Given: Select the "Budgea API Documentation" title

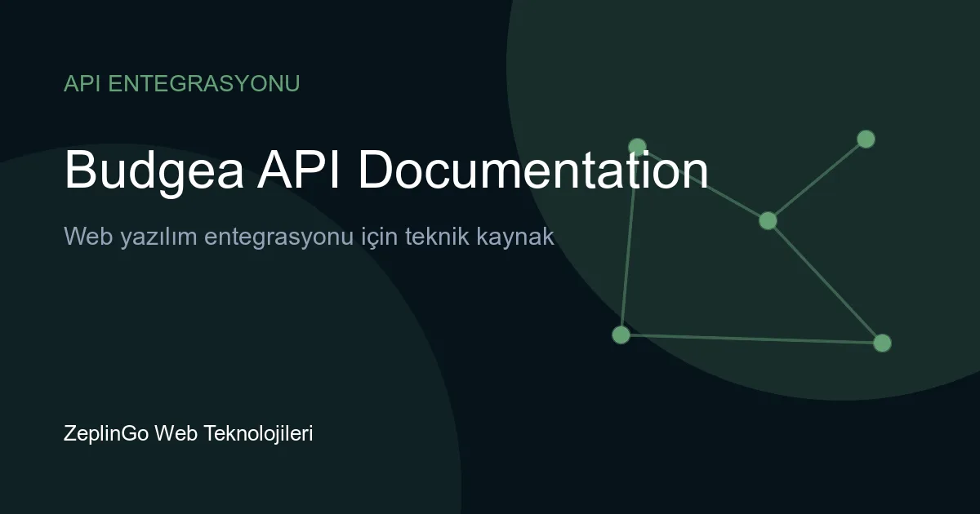Looking at the screenshot, I should [x=386, y=171].
